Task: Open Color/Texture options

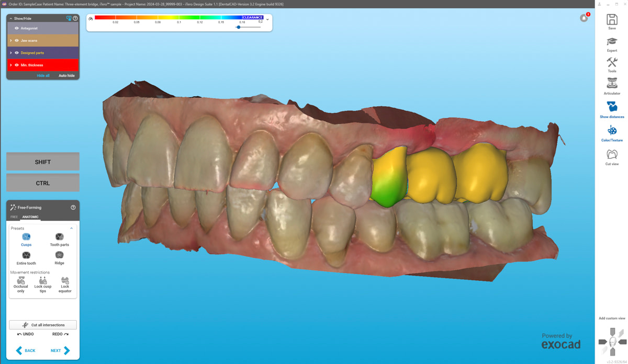Action: [x=612, y=132]
